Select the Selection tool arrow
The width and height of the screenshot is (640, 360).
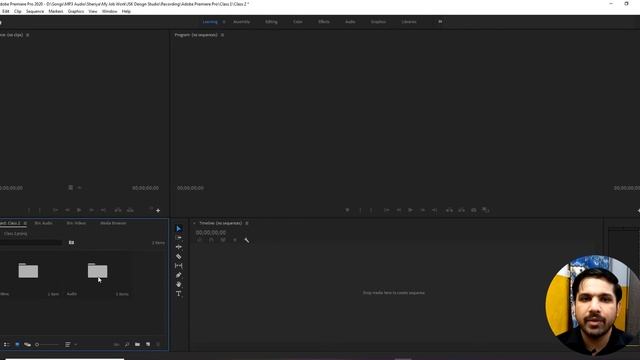pyautogui.click(x=179, y=229)
